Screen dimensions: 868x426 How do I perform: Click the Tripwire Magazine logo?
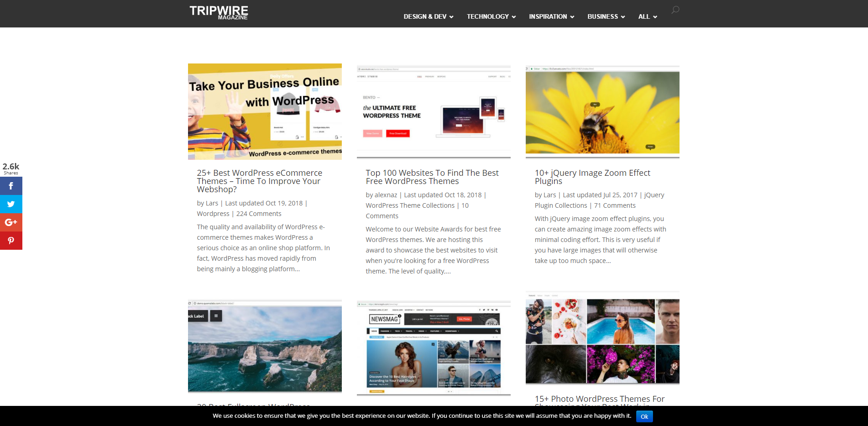(x=219, y=12)
